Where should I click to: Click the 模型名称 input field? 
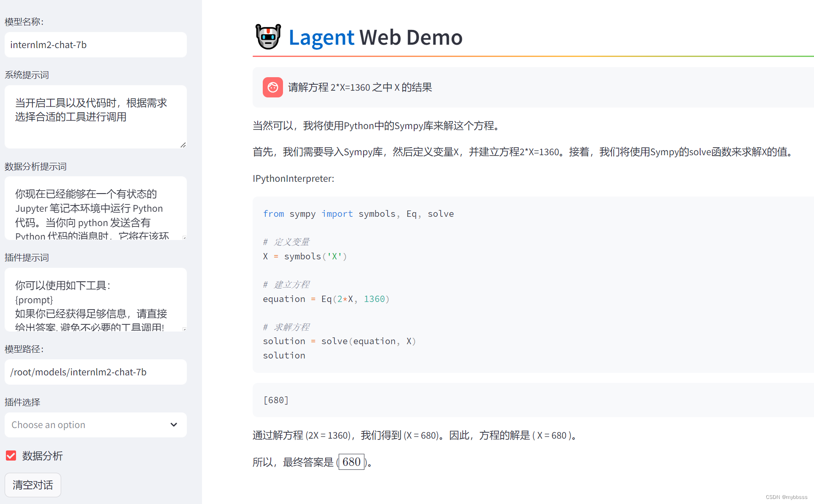pyautogui.click(x=95, y=45)
